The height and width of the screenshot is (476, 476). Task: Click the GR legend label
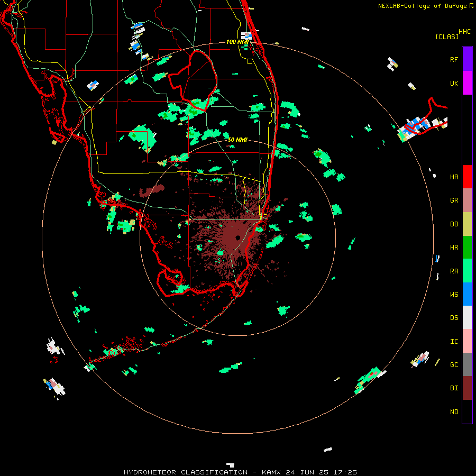coord(454,200)
